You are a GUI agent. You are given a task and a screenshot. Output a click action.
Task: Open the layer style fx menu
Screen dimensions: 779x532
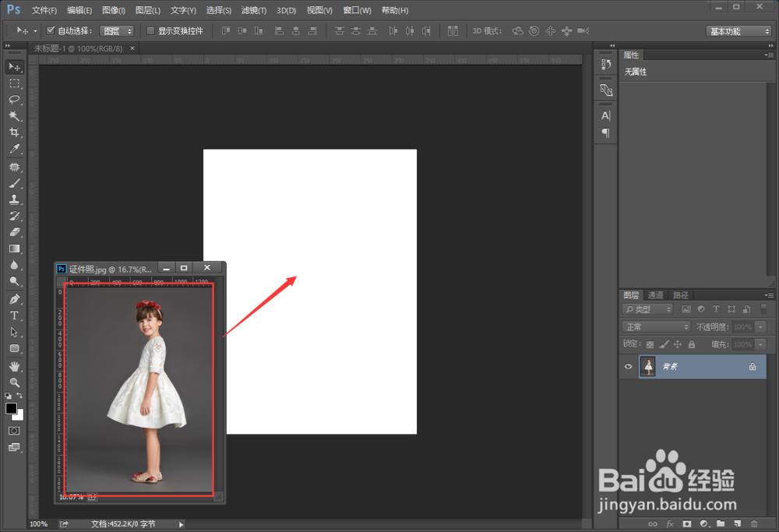670,523
